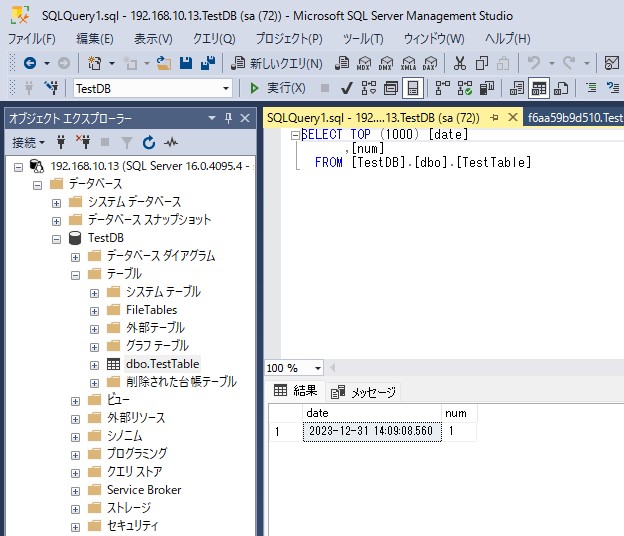
Task: Click the Undo arrow icon
Action: [534, 63]
